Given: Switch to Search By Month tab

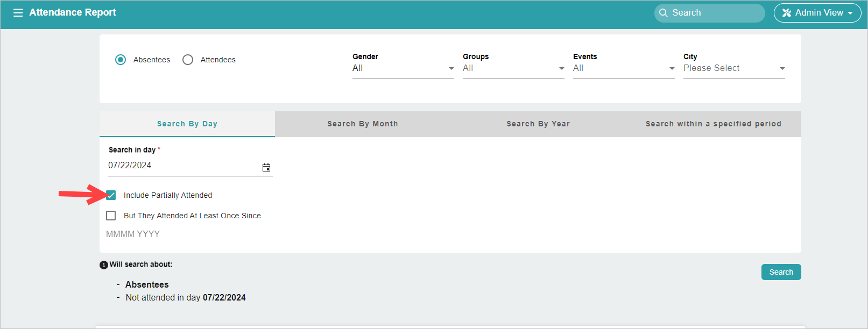Looking at the screenshot, I should pos(363,124).
